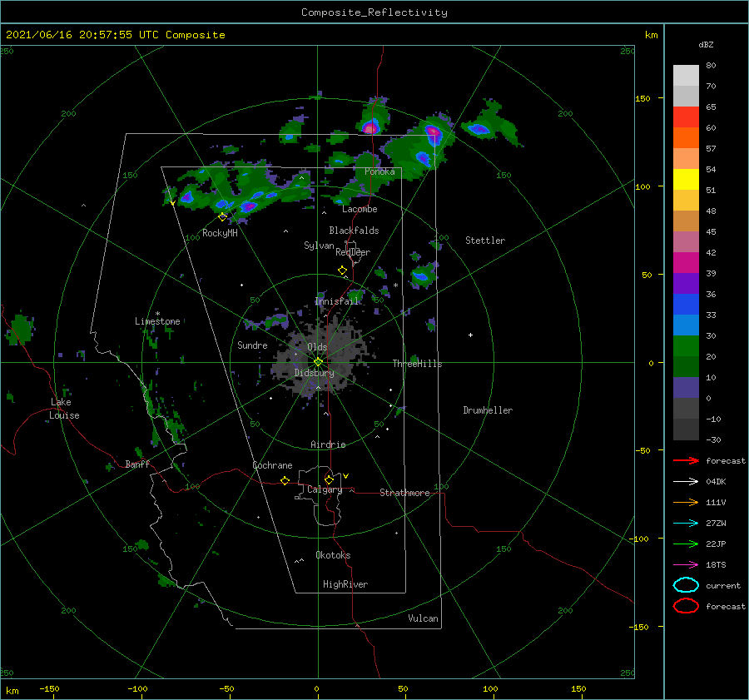Click the yellow diamond marker near Cochrane

(285, 480)
